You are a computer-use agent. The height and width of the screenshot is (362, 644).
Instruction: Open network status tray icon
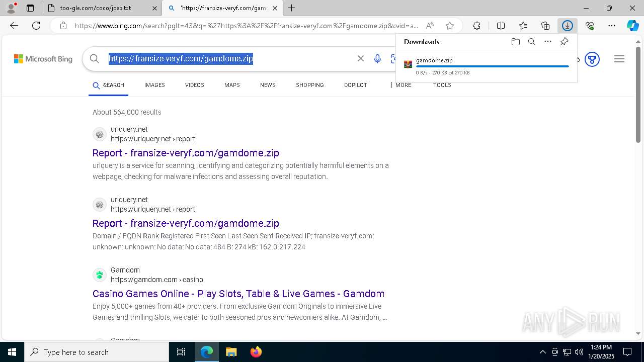567,352
